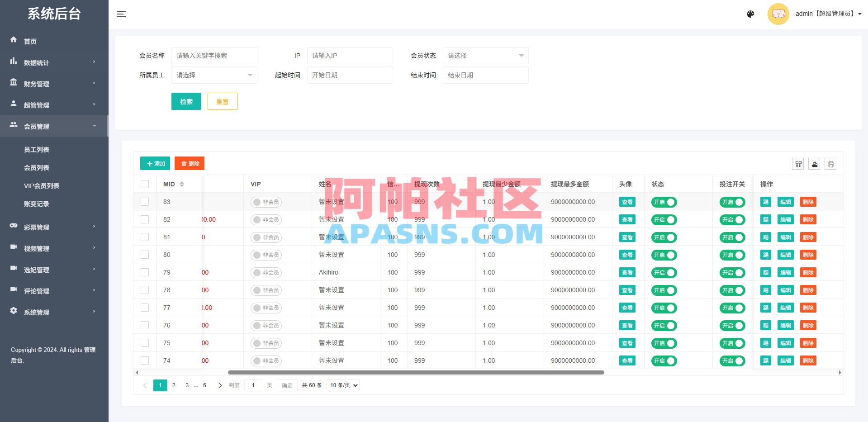Click the green 添加 button
Image resolution: width=868 pixels, height=422 pixels.
[x=155, y=163]
